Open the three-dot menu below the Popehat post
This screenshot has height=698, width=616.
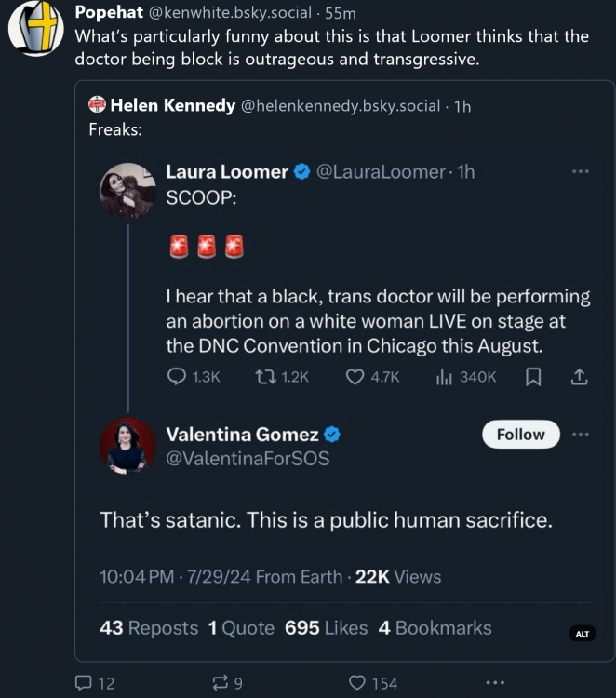[x=495, y=683]
